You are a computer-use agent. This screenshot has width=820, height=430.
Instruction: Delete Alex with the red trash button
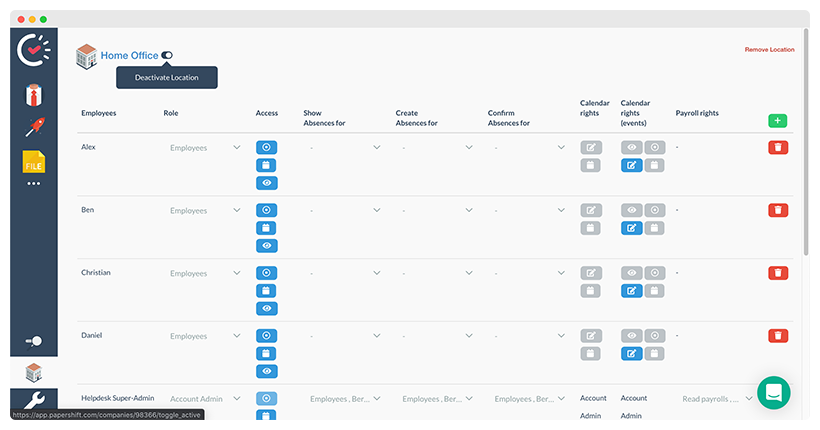point(778,148)
